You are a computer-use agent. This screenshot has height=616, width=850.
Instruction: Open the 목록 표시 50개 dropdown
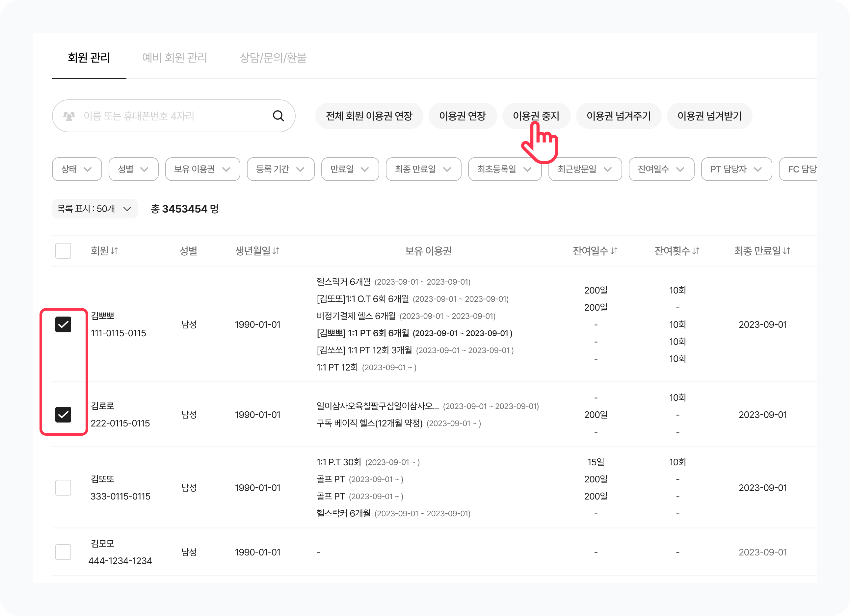point(94,209)
